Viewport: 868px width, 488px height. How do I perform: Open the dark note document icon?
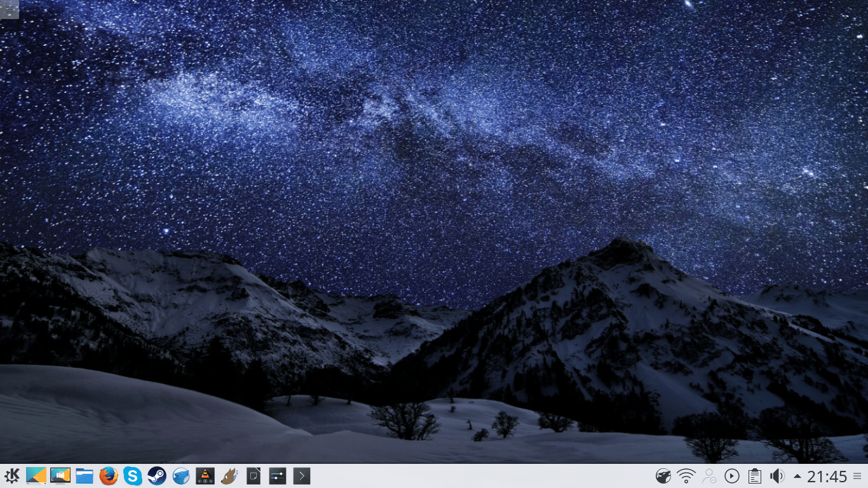coord(254,476)
